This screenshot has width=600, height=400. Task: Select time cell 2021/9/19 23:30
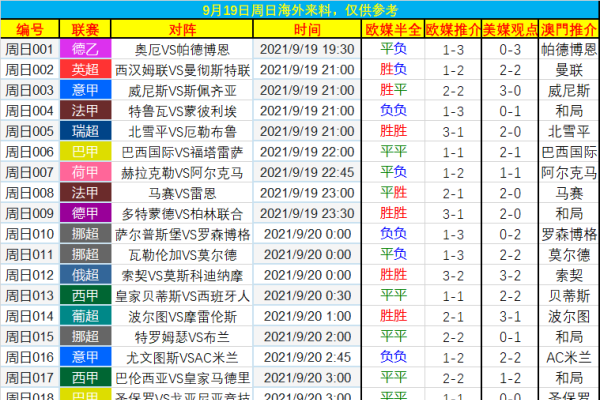point(307,214)
